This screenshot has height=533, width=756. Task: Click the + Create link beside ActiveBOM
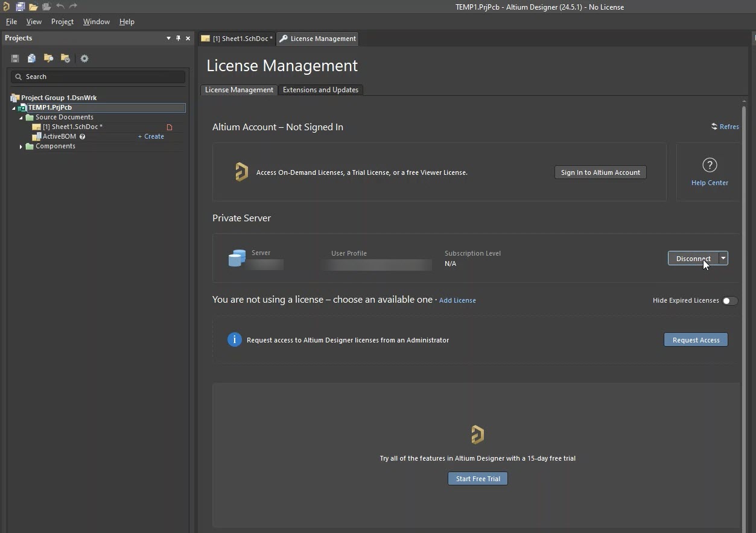coord(151,136)
